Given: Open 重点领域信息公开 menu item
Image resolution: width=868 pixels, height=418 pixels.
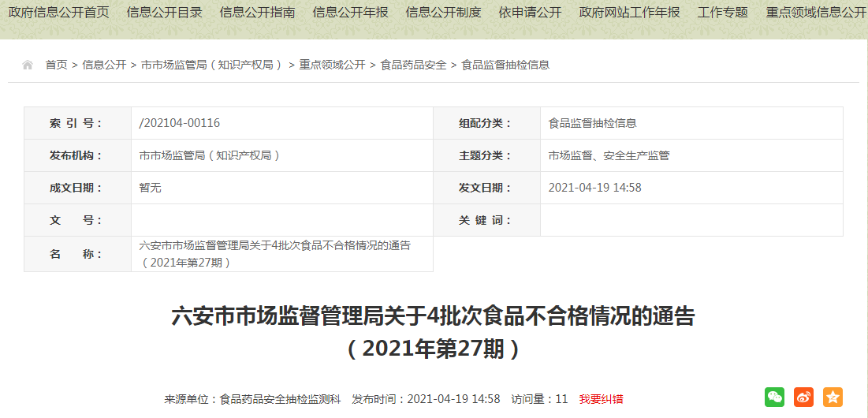Looking at the screenshot, I should pyautogui.click(x=816, y=12).
